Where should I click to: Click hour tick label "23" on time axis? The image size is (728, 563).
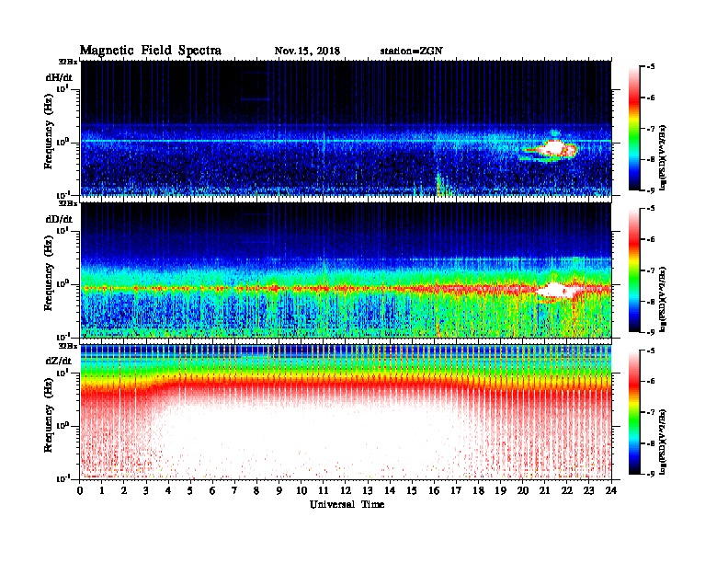(x=589, y=491)
